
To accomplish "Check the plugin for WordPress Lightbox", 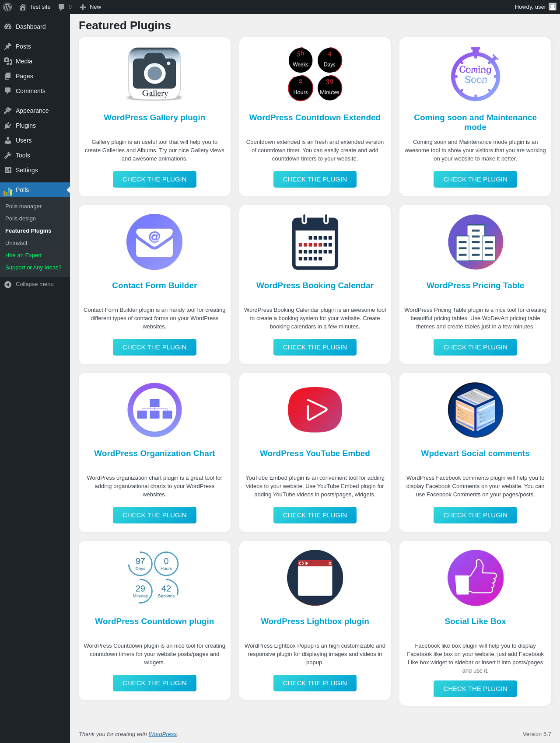I will click(x=315, y=683).
